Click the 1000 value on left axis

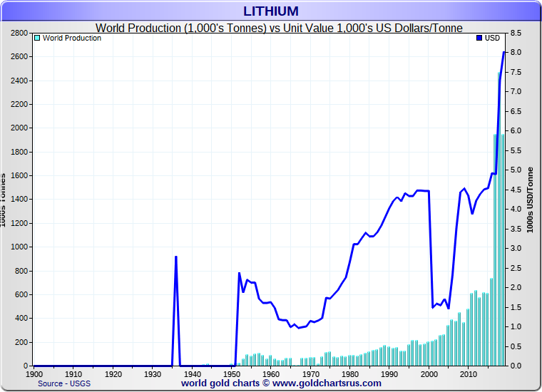click(x=19, y=247)
